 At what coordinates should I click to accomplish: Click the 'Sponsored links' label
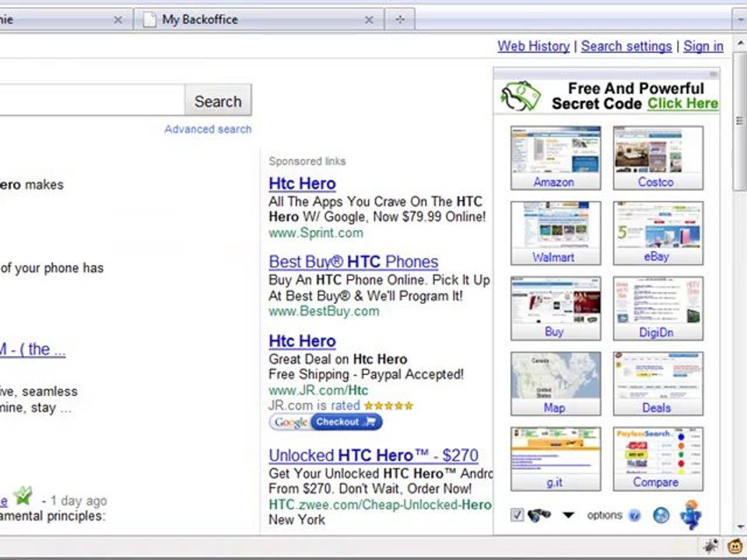click(307, 162)
